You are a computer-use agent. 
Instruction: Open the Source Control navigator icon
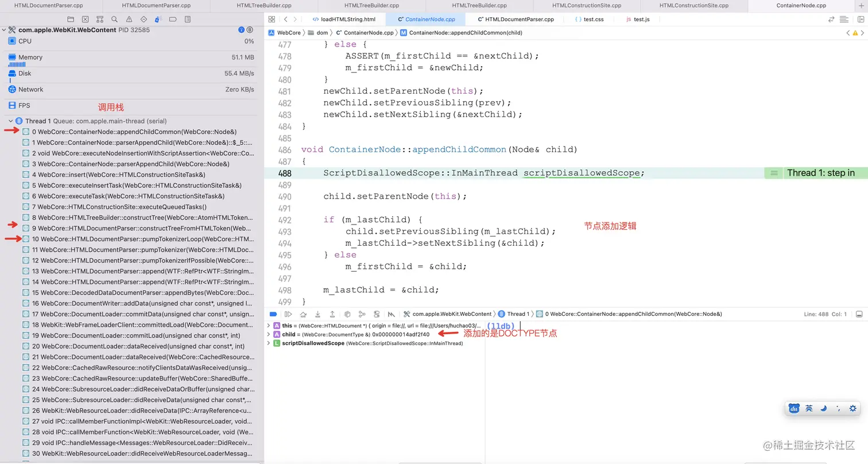86,19
